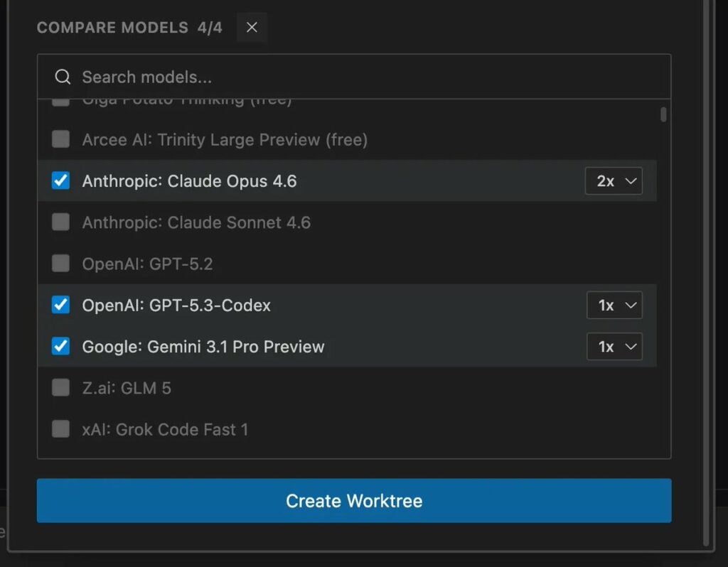Viewport: 728px width, 567px height.
Task: Uncheck the Claude Opus 4.6 checkbox
Action: pos(61,181)
